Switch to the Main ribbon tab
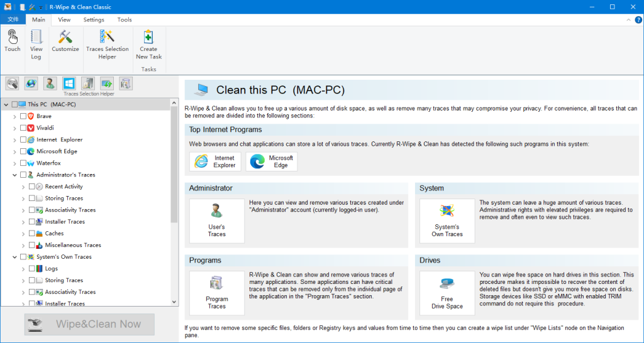Image resolution: width=644 pixels, height=343 pixels. coord(38,19)
